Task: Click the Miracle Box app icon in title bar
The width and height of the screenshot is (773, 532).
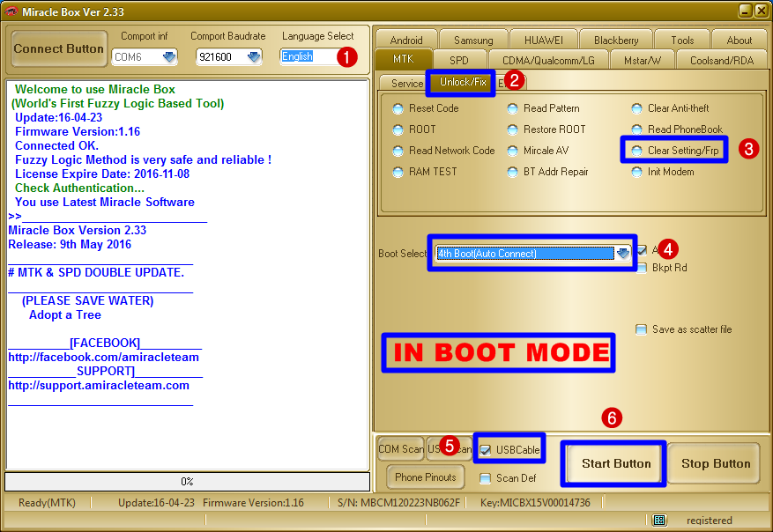Action: (x=11, y=11)
